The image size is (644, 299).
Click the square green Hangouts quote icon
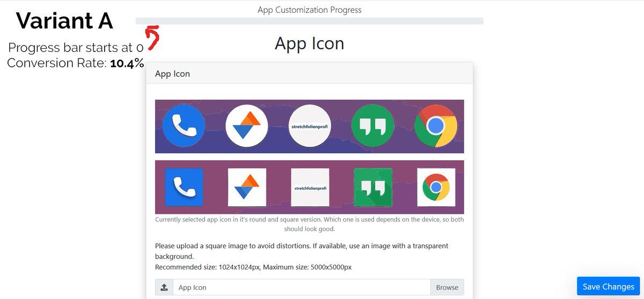click(373, 188)
